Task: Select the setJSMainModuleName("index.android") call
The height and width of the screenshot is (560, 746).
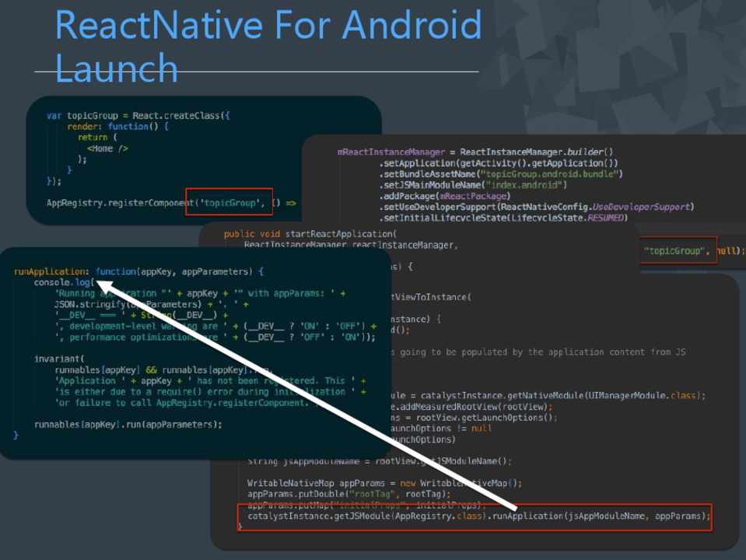Action: [473, 185]
